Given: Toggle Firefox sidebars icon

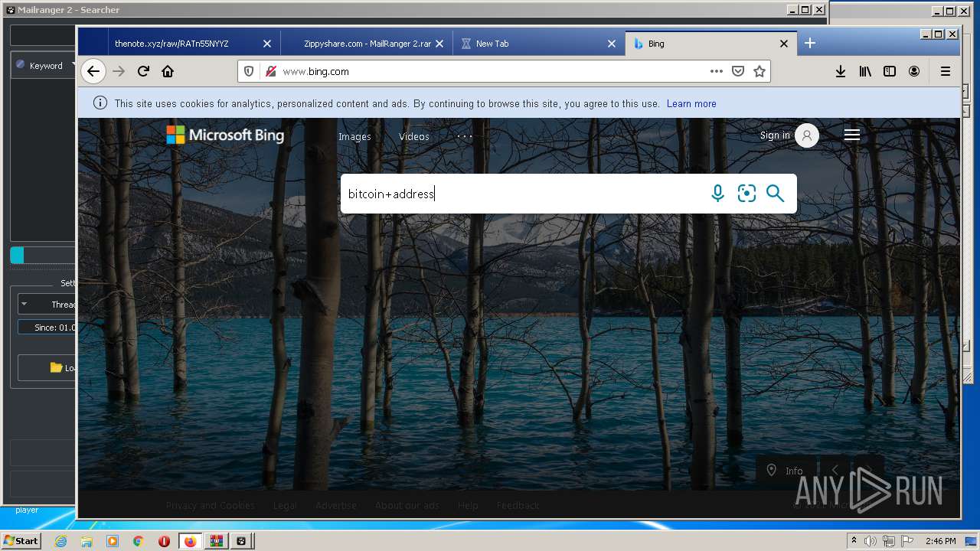Looking at the screenshot, I should click(x=890, y=71).
